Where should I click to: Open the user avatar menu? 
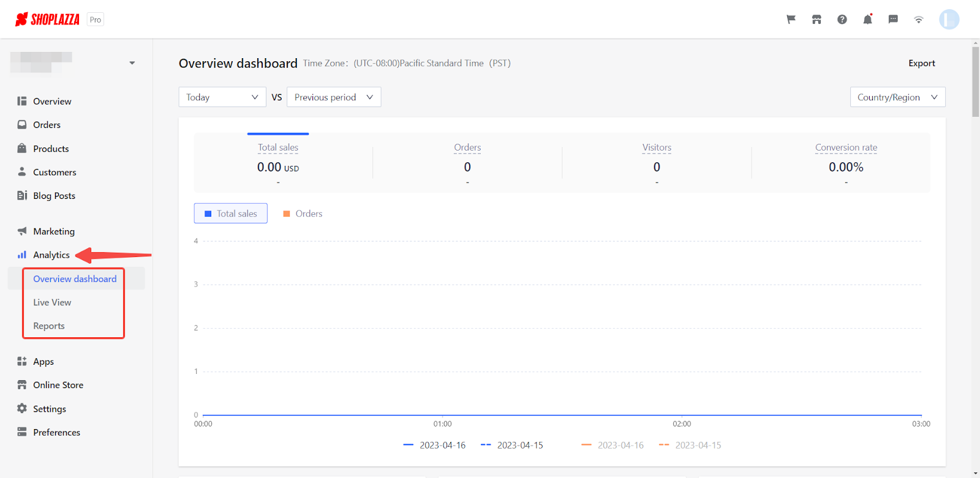949,20
